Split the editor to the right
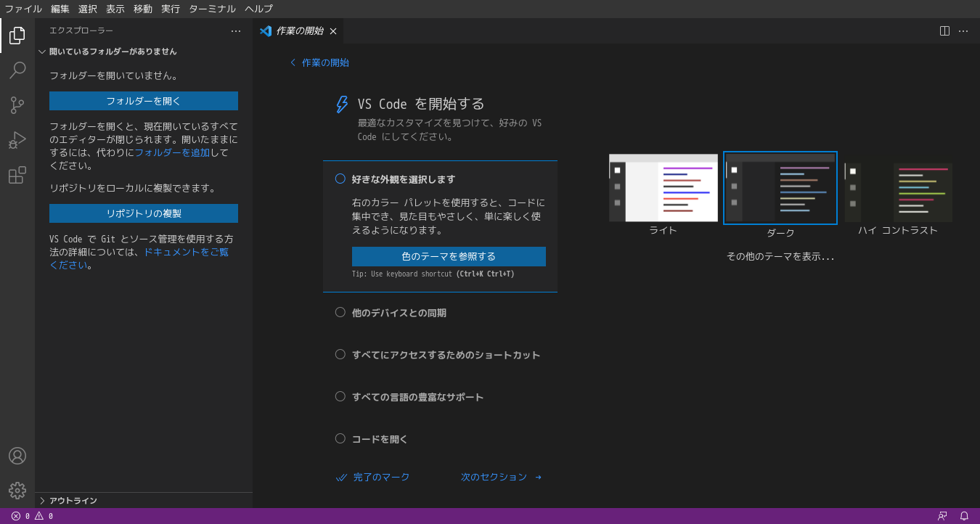Viewport: 980px width, 524px height. click(944, 31)
